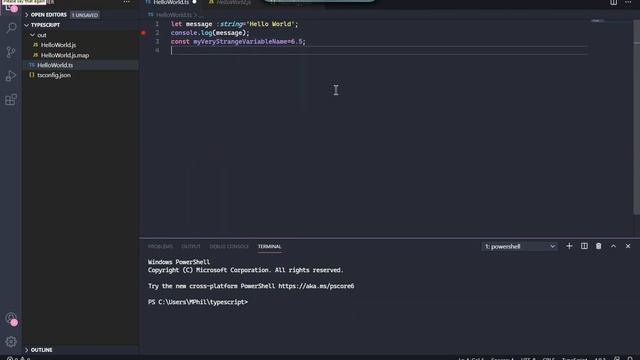Close the terminal panel

[x=628, y=246]
